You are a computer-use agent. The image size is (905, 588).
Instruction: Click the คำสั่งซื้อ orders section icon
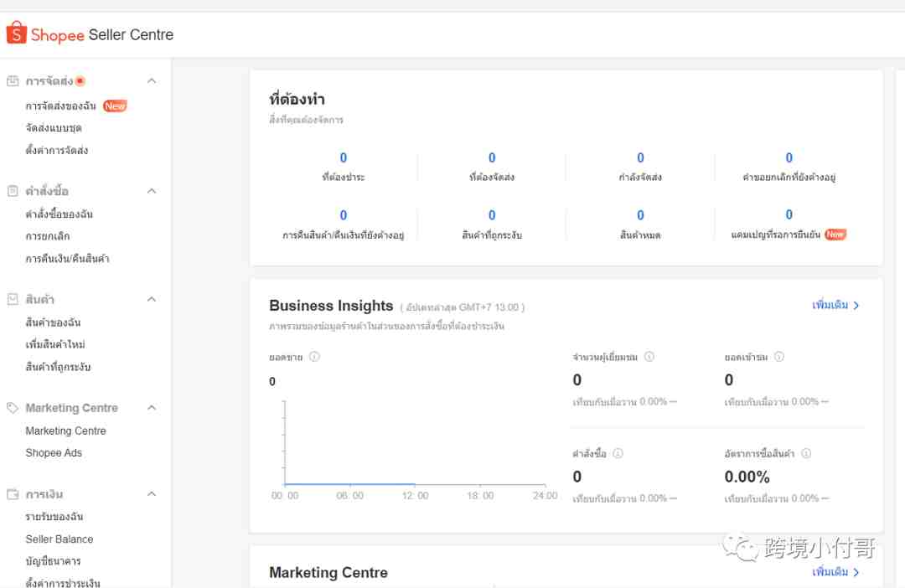tap(13, 191)
